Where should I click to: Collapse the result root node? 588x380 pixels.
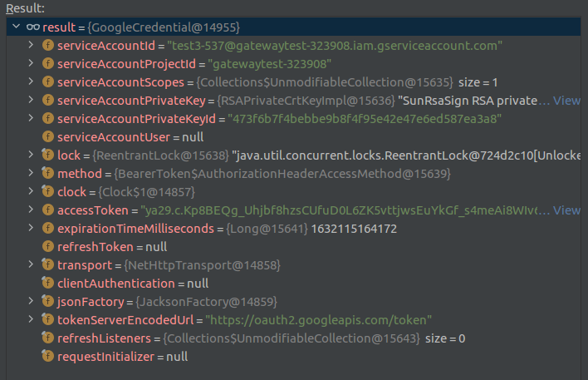click(16, 27)
